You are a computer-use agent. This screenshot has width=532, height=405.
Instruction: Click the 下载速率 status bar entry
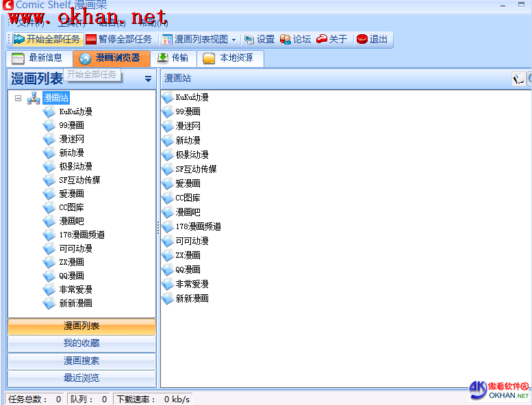click(x=153, y=400)
